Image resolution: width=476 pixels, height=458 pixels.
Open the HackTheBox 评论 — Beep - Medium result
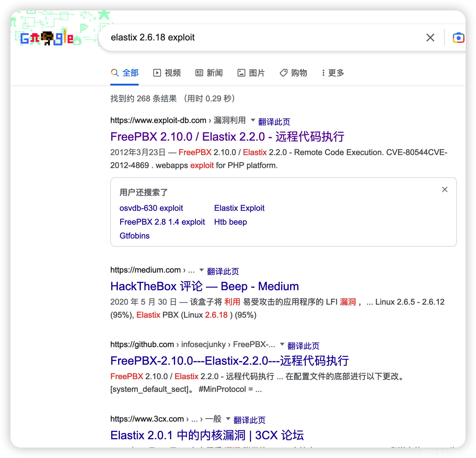[x=204, y=286]
